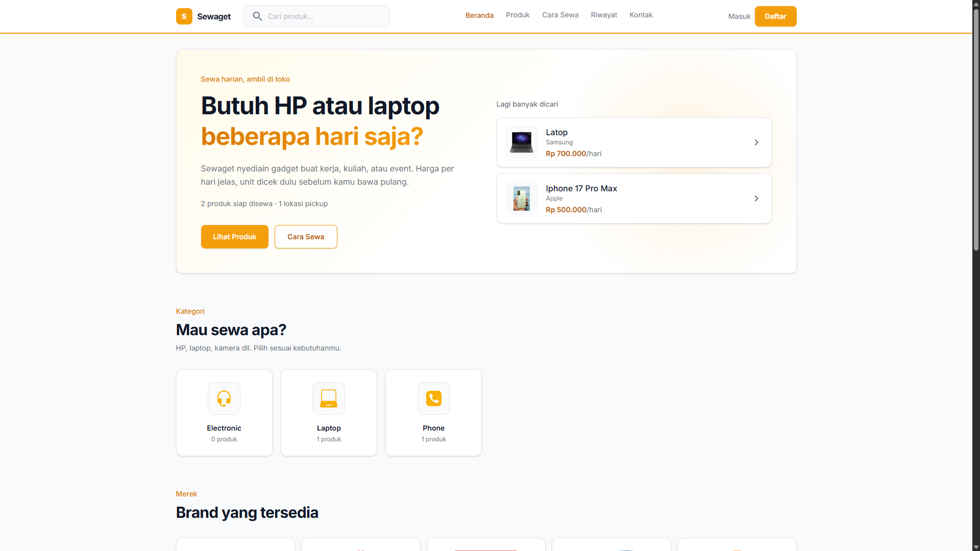Viewport: 980px width, 551px height.
Task: Click the search magnifier icon
Action: coord(258,16)
